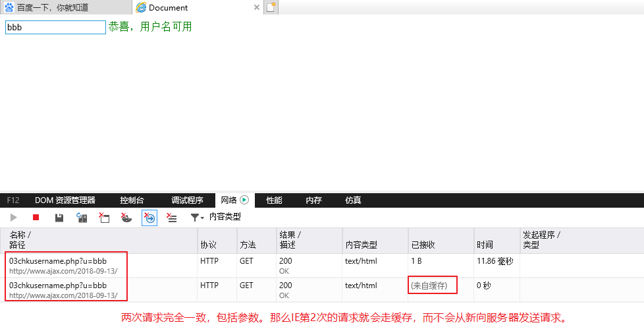Switch to the 内存 tab

(314, 200)
